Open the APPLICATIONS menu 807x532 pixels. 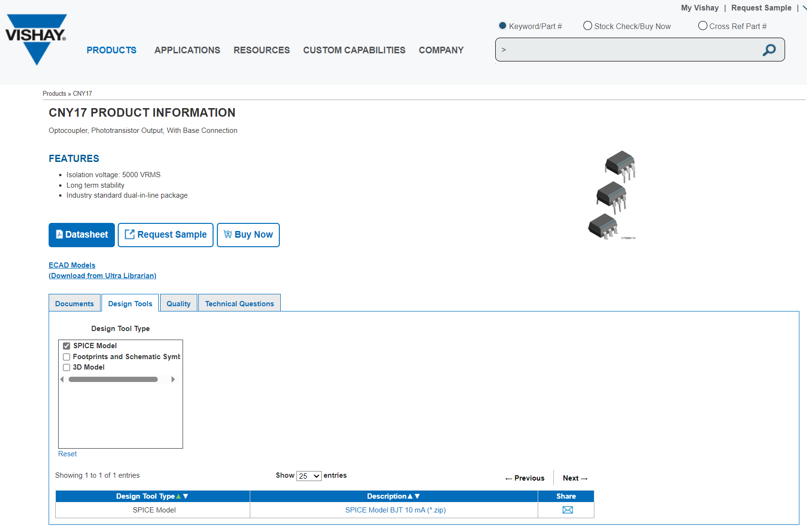pos(187,50)
